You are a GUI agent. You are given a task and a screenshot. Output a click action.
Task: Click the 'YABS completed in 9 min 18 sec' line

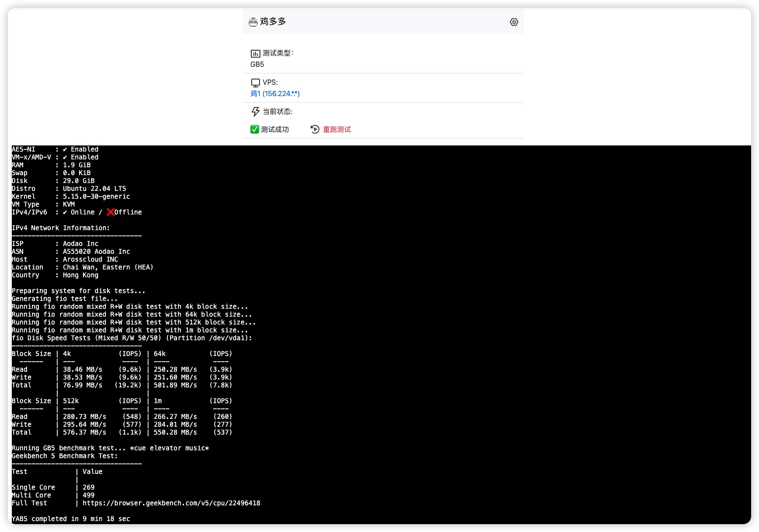coord(71,519)
